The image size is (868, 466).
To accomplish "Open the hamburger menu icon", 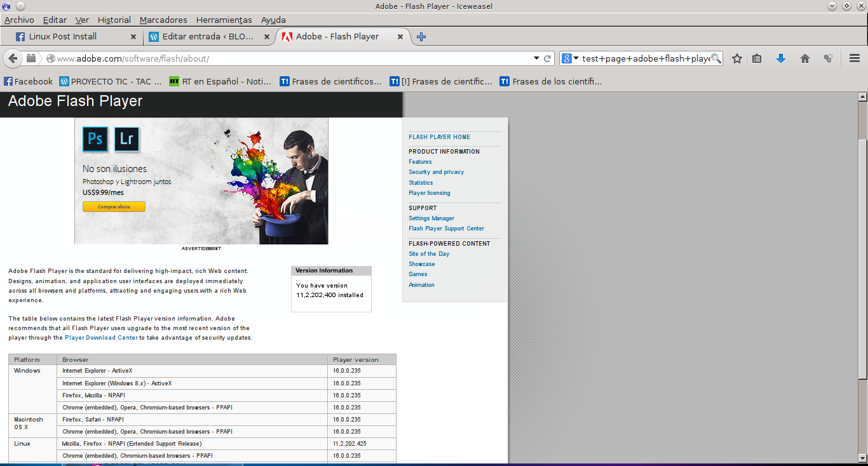I will pos(855,58).
